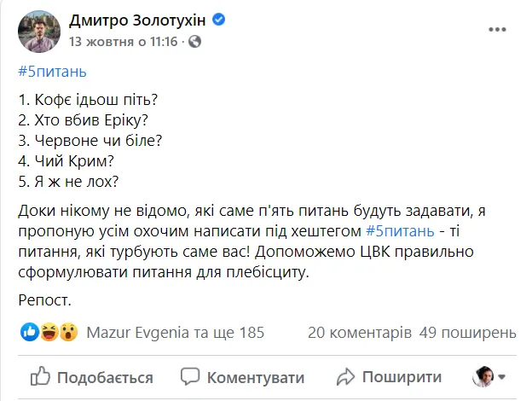Open Дмитро Золотухін profile avatar
The width and height of the screenshot is (532, 401).
pyautogui.click(x=37, y=32)
